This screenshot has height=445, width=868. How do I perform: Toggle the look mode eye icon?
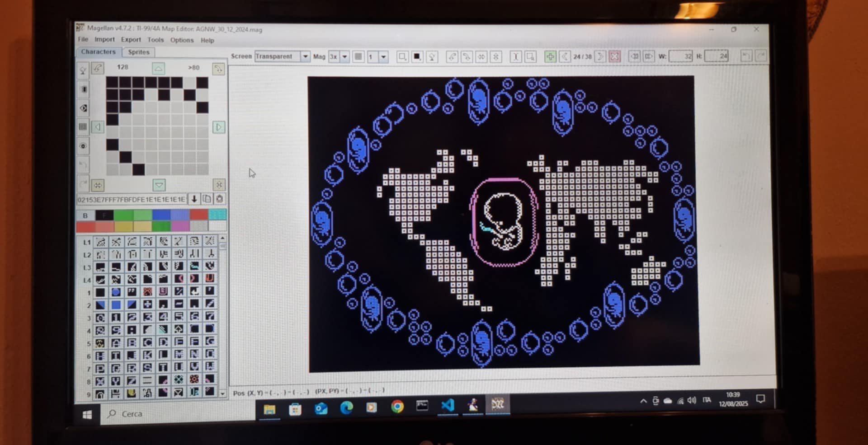pyautogui.click(x=83, y=146)
